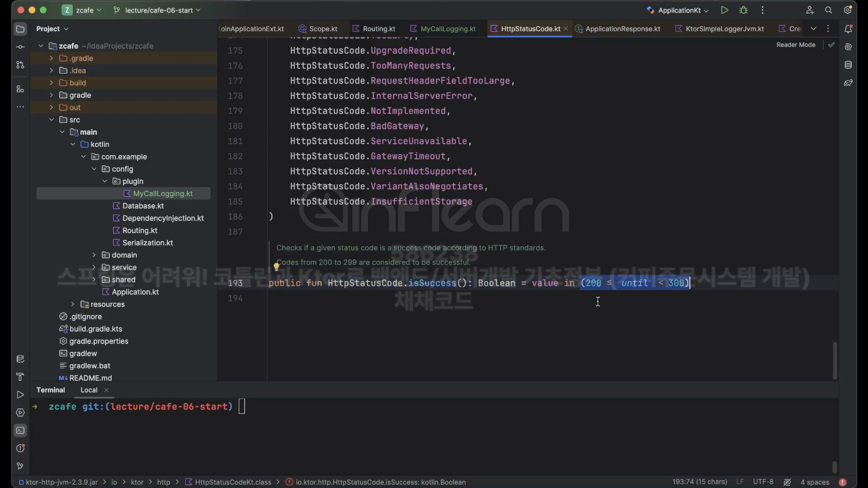
Task: Click the LF line separator widget
Action: click(740, 482)
